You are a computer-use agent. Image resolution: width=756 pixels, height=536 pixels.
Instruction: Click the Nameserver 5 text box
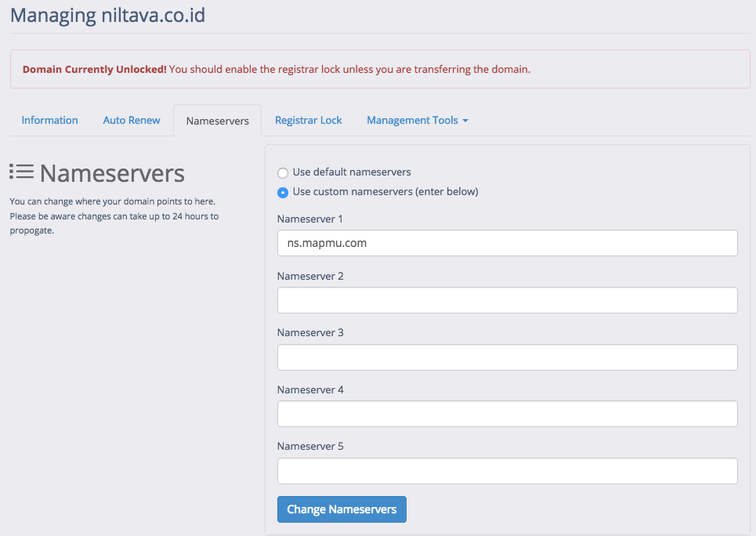click(x=507, y=471)
